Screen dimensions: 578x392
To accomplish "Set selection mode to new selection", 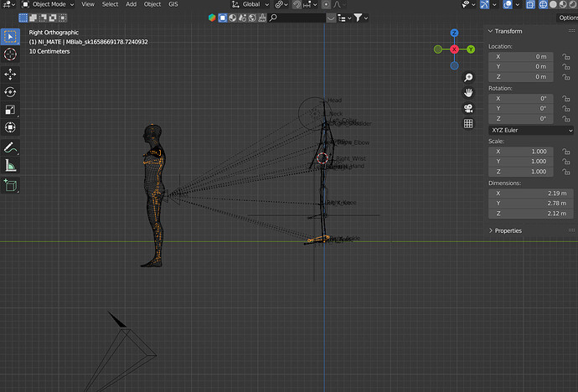I will [23, 18].
